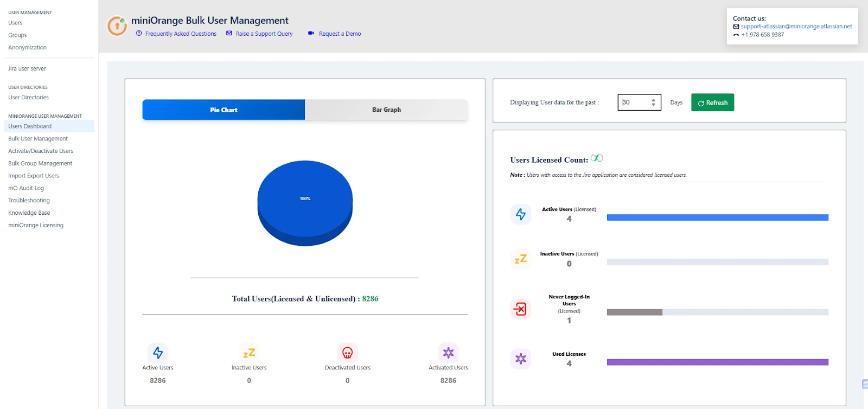868x409 pixels.
Task: Click the blue Active Users licensed progress bar
Action: click(718, 218)
